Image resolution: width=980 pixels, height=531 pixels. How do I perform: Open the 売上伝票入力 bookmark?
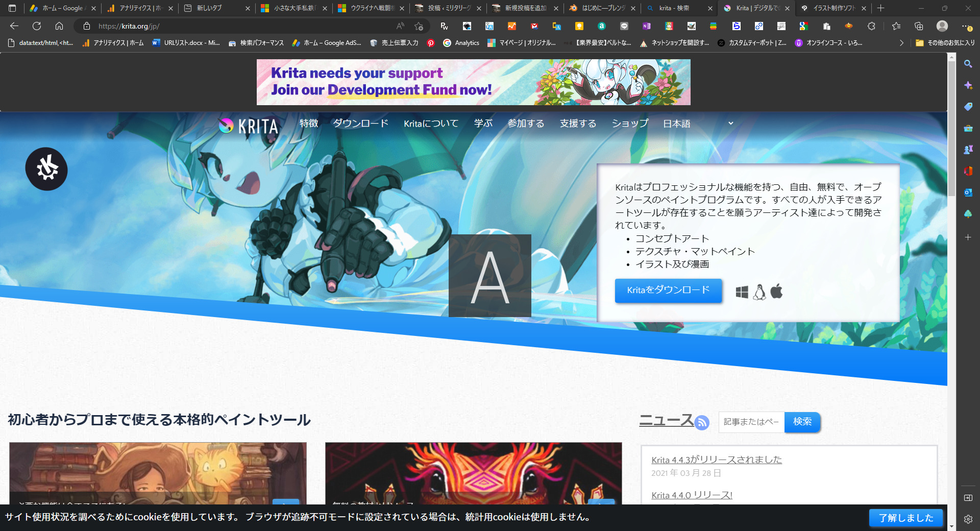(394, 43)
